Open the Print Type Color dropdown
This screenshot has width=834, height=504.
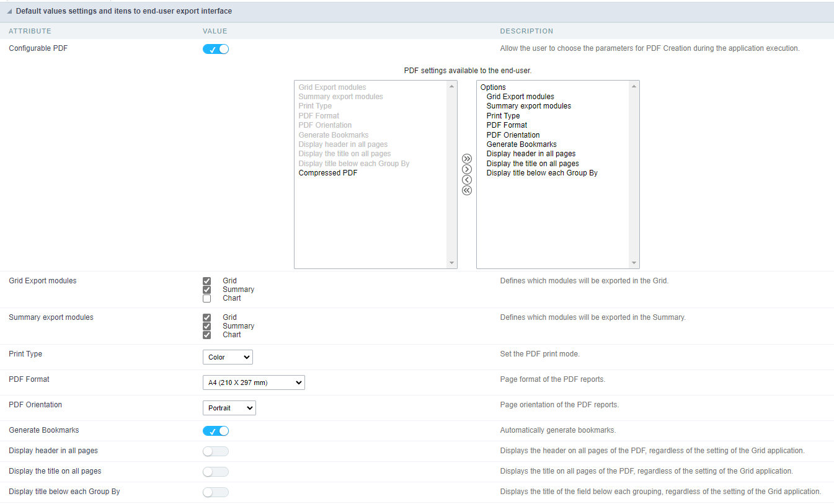coord(228,357)
